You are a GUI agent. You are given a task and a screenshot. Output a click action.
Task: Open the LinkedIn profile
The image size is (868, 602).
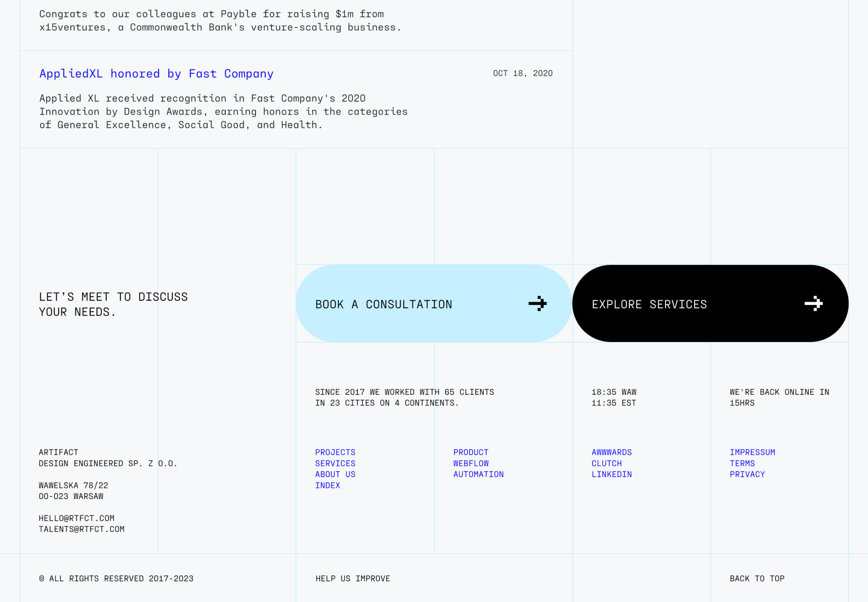[x=612, y=474]
